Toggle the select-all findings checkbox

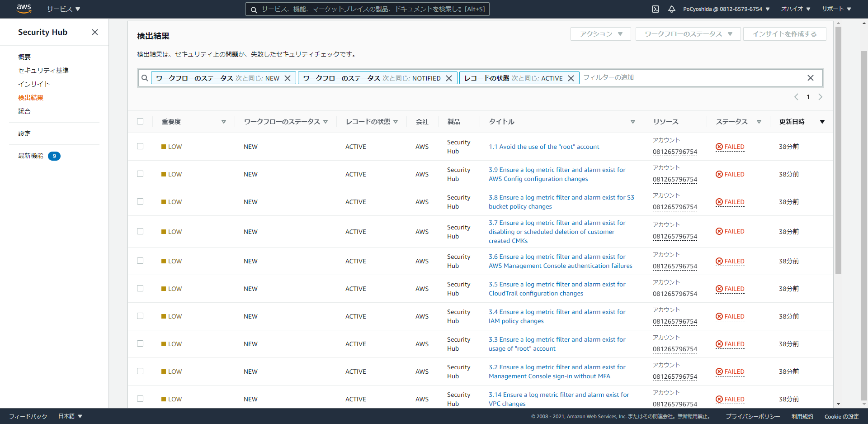[x=140, y=121]
